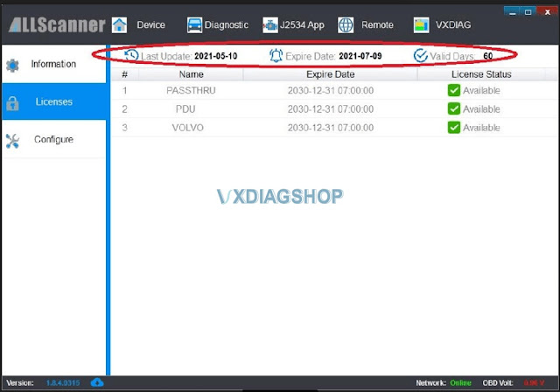
Task: Click the cloud download update icon
Action: (x=97, y=382)
